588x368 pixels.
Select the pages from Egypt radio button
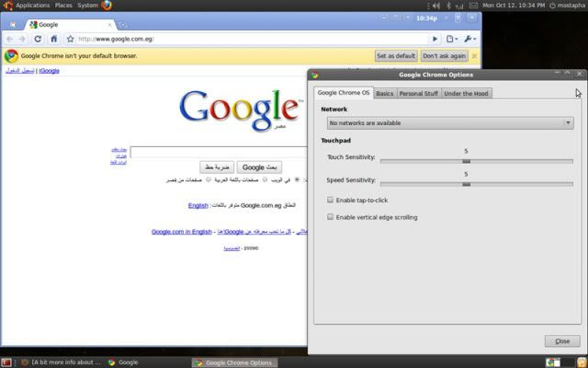pyautogui.click(x=209, y=180)
